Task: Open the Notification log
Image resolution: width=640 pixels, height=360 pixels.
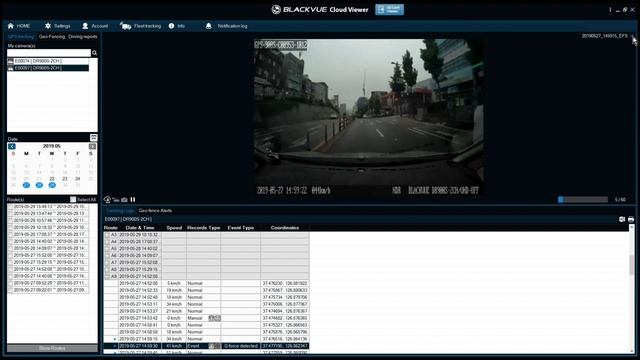Action: coord(227,26)
